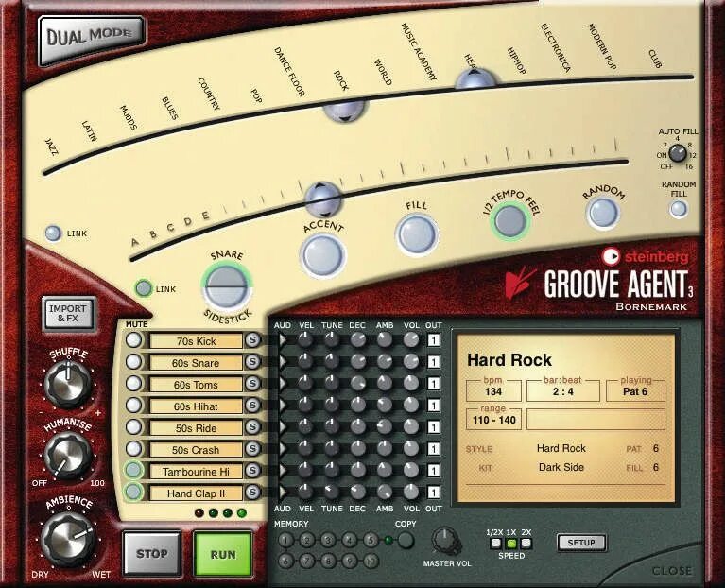
Task: Select memory slot 1
Action: [285, 540]
